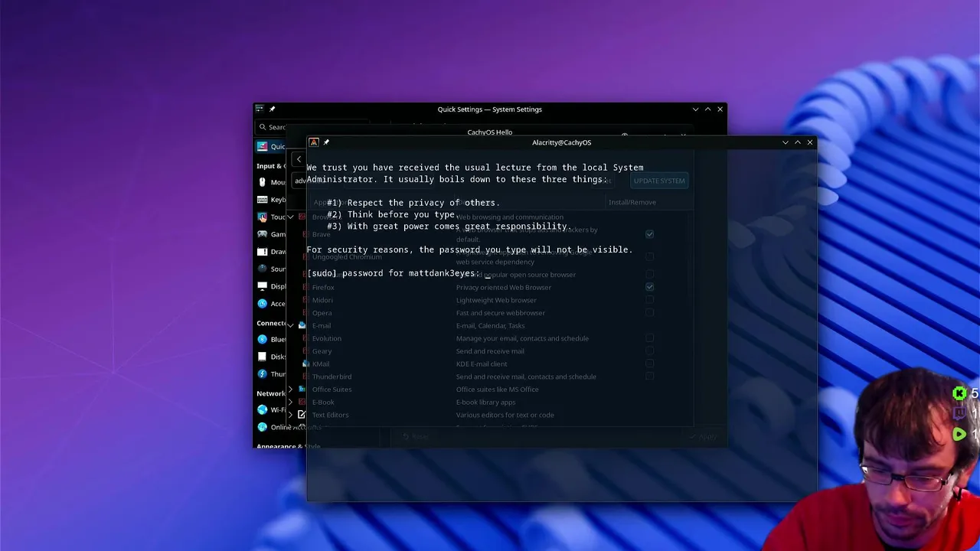980x551 pixels.
Task: Expand the Office Suites category
Action: [x=291, y=389]
